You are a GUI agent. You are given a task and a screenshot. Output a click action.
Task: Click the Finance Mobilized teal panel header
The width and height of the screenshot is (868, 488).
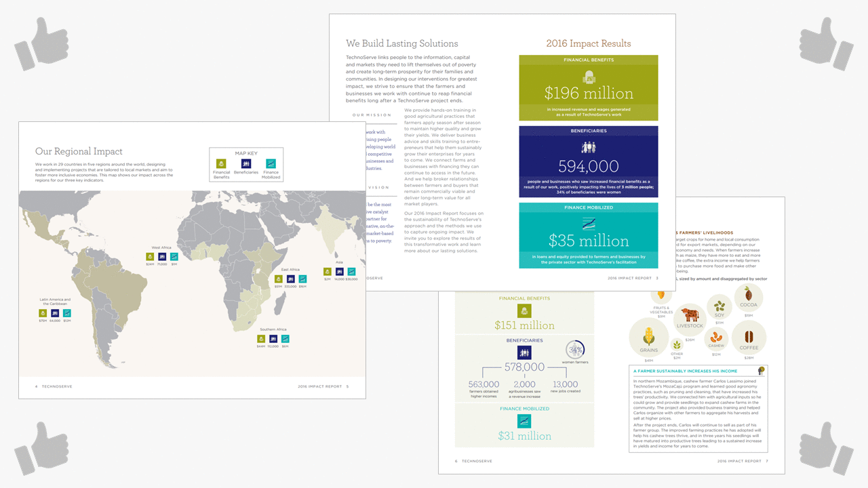[588, 207]
